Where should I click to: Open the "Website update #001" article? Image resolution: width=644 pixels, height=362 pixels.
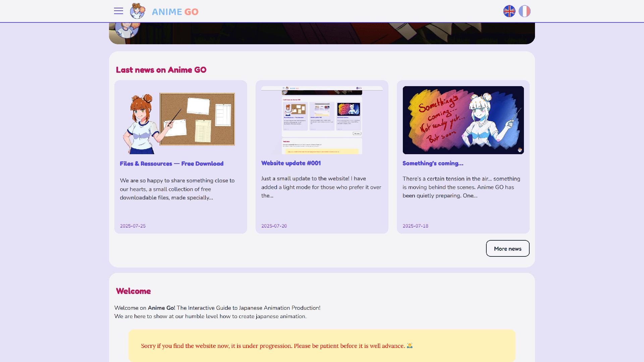pos(291,163)
